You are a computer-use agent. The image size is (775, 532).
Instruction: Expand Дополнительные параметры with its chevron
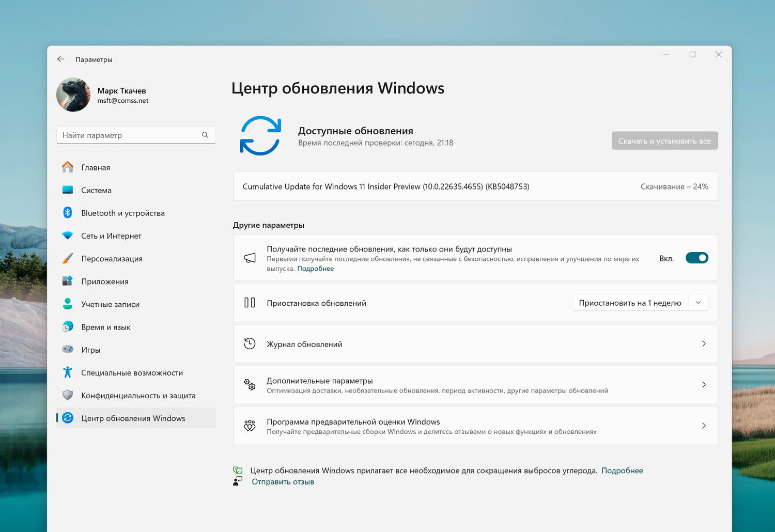click(x=704, y=385)
